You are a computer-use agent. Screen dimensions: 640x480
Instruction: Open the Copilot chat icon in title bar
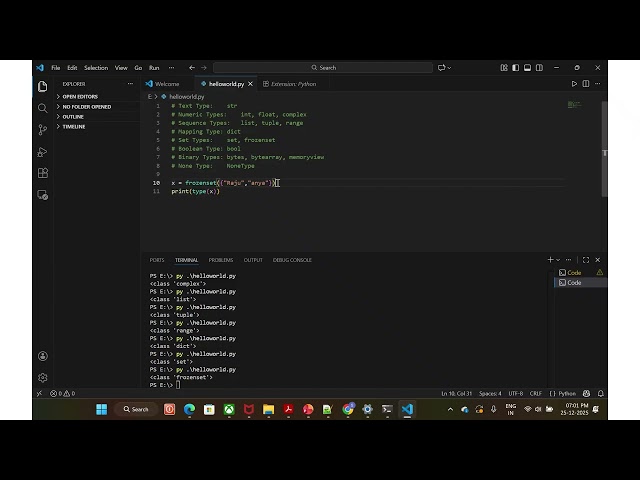click(441, 68)
